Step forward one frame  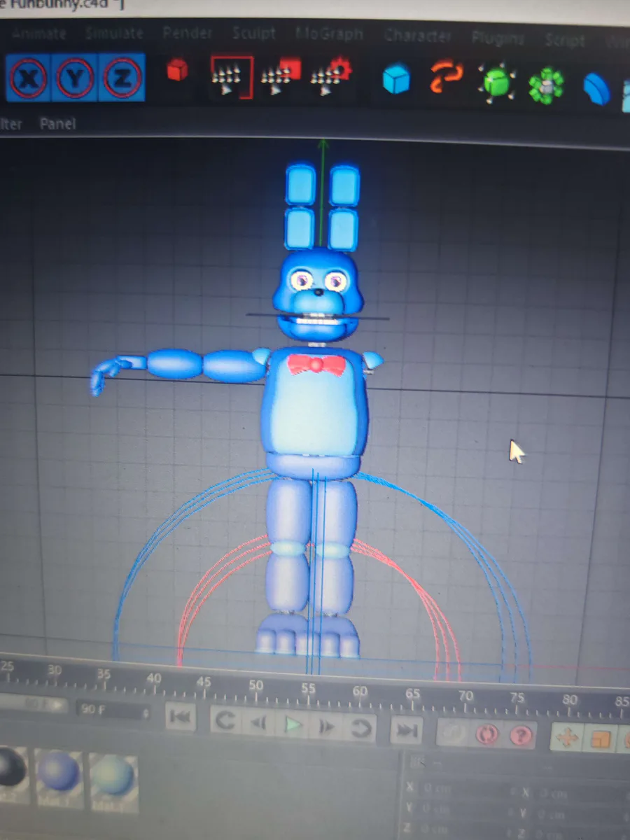[x=327, y=728]
